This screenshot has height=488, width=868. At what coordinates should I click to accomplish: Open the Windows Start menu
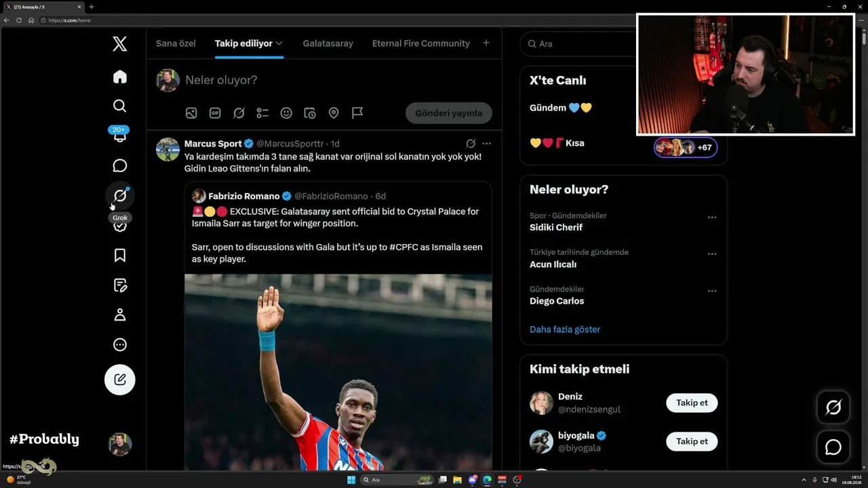(351, 480)
